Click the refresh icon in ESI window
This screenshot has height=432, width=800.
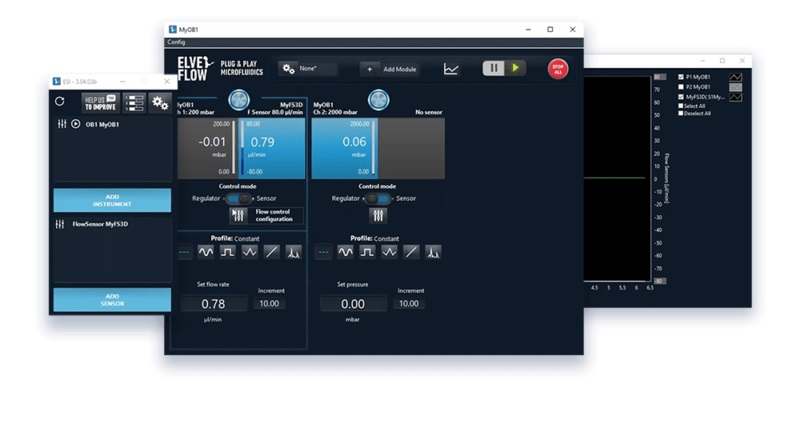60,101
